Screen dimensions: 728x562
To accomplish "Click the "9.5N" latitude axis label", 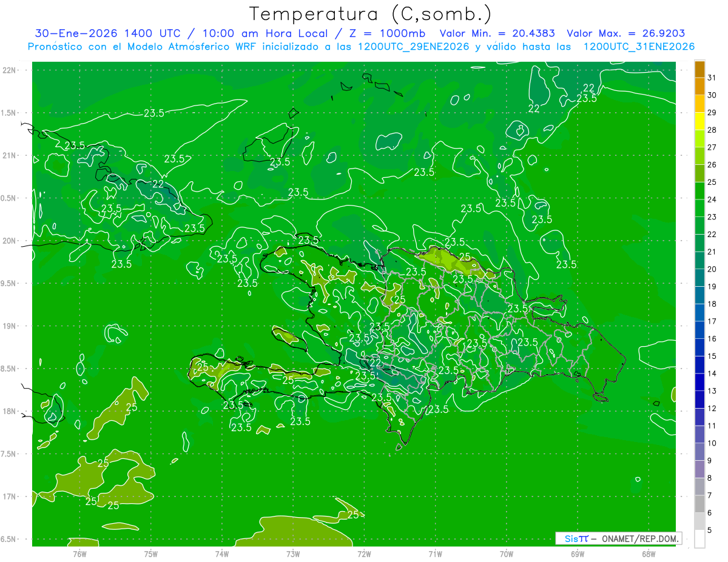I will pyautogui.click(x=9, y=283).
